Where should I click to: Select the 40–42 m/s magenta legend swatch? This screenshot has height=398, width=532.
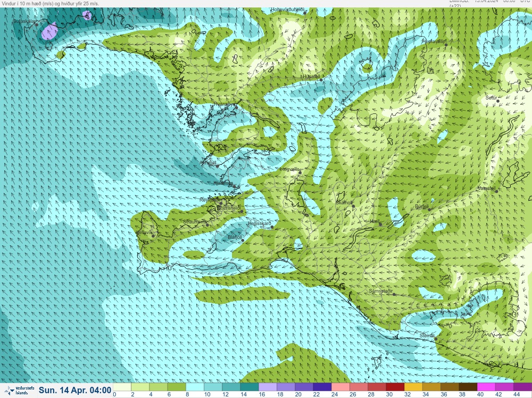pos(487,387)
